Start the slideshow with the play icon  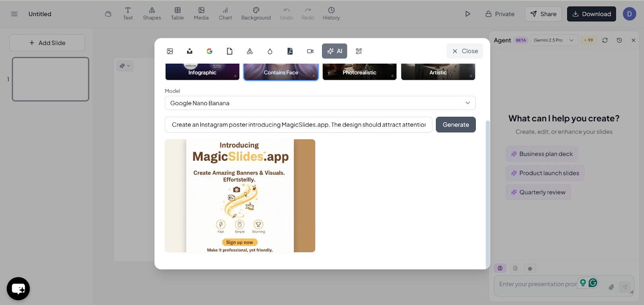tap(468, 14)
